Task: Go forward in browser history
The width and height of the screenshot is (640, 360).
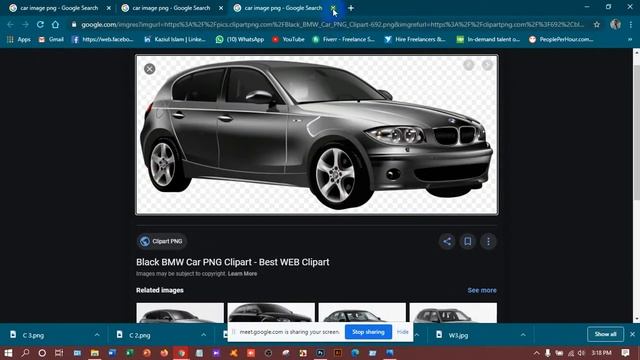Action: [25, 24]
